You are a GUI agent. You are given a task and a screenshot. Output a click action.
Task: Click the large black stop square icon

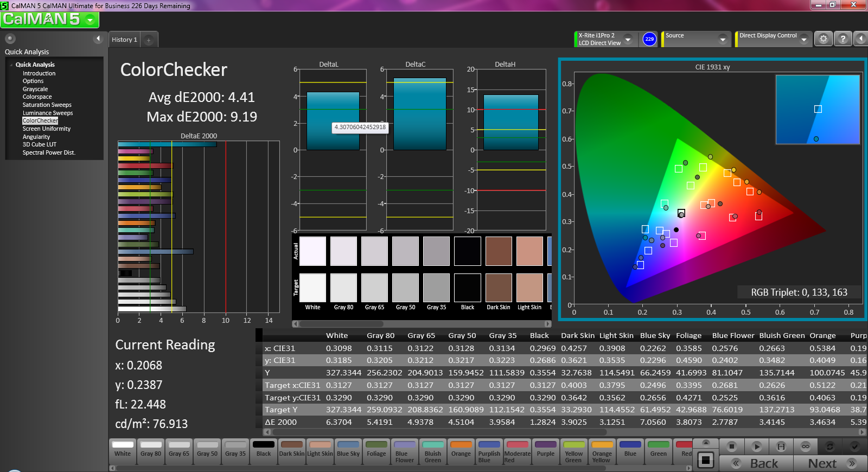pyautogui.click(x=706, y=460)
